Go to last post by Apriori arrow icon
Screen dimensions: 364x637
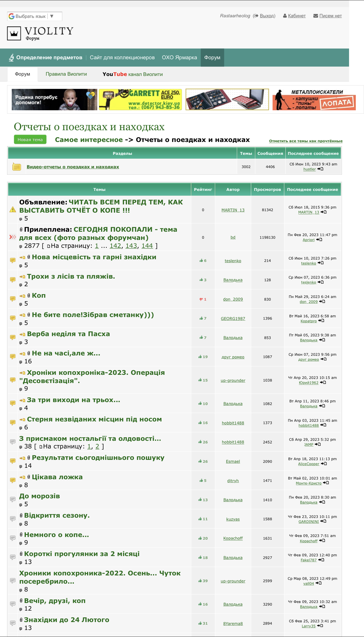tap(319, 240)
